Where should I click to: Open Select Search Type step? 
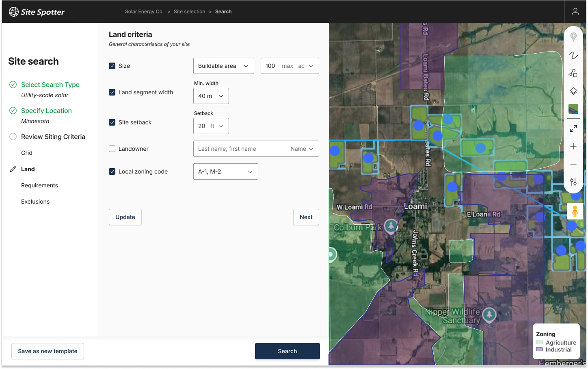[50, 85]
